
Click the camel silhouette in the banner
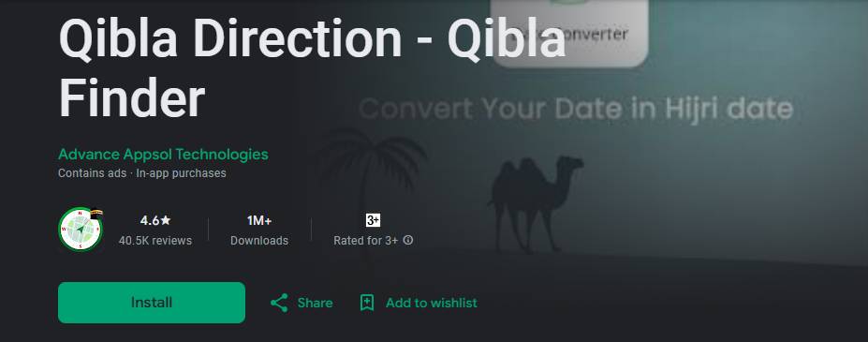[536, 204]
